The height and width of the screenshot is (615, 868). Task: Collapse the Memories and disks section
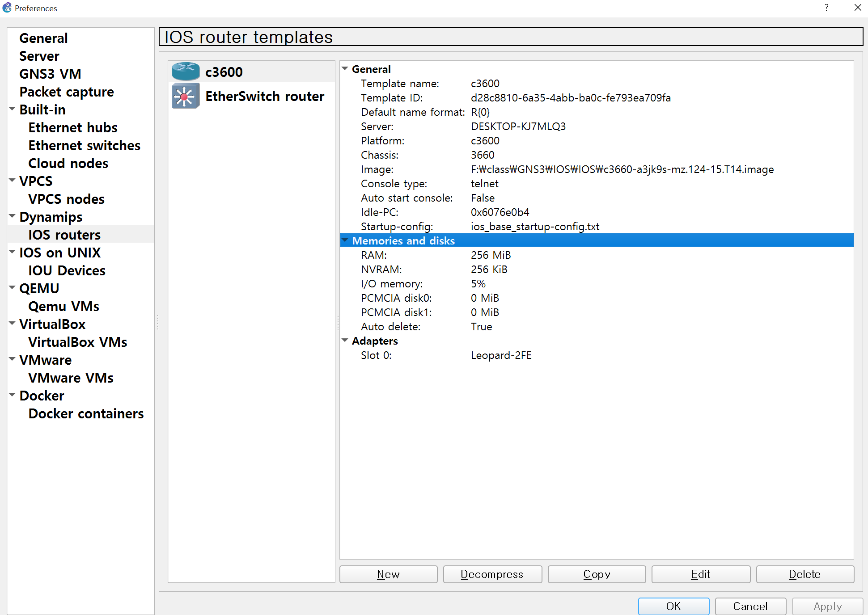345,240
